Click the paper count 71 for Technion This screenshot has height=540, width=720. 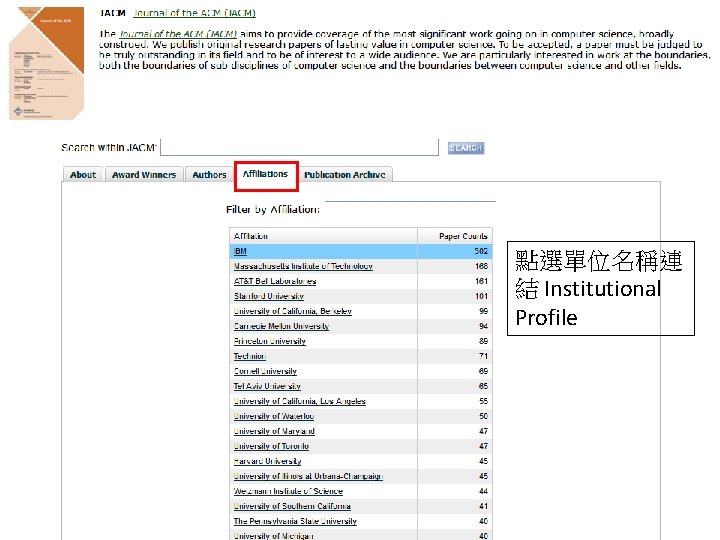484,356
